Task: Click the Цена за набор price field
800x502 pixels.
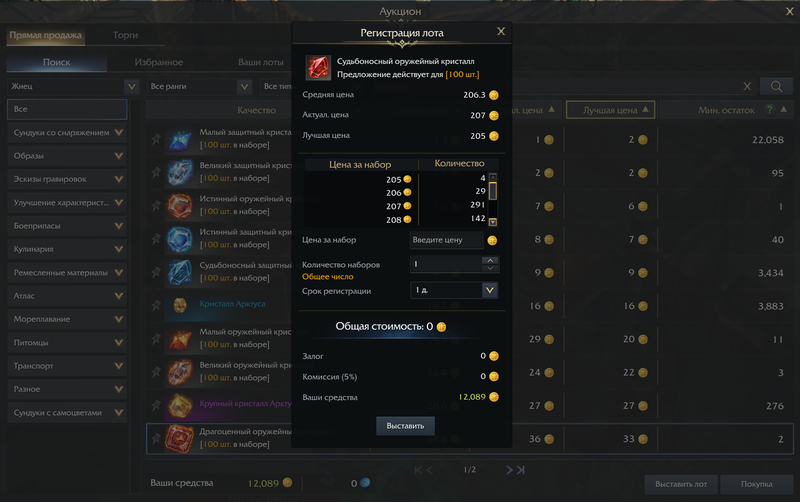Action: (x=446, y=240)
